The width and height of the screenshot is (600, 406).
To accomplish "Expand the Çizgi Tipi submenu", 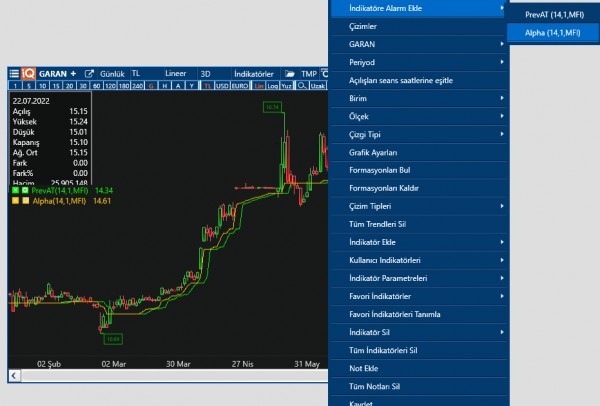I will (x=419, y=134).
